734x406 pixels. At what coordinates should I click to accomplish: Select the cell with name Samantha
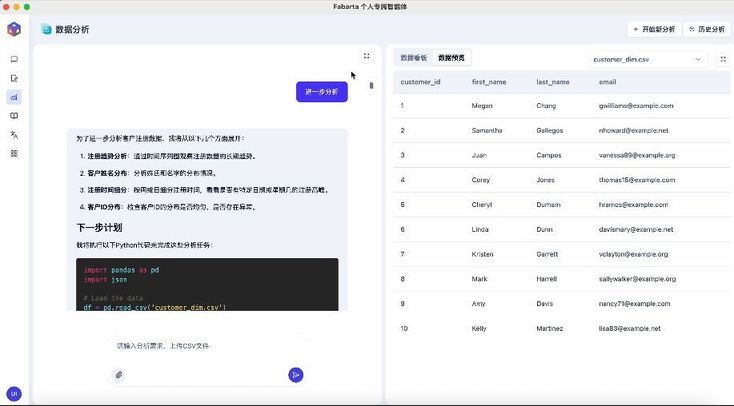coord(487,131)
